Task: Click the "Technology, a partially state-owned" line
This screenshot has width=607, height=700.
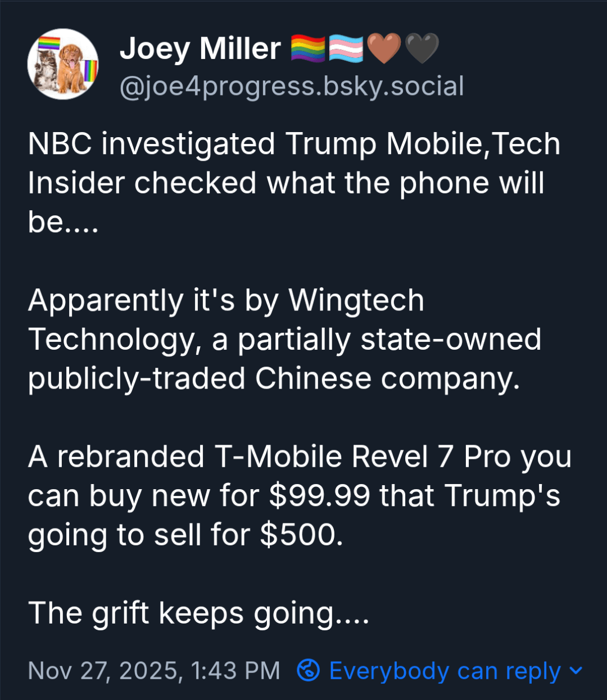Action: tap(284, 340)
